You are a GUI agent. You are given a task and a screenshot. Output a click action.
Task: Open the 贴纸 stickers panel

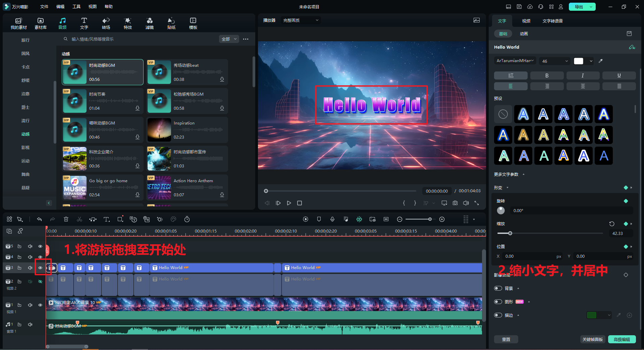coord(171,23)
